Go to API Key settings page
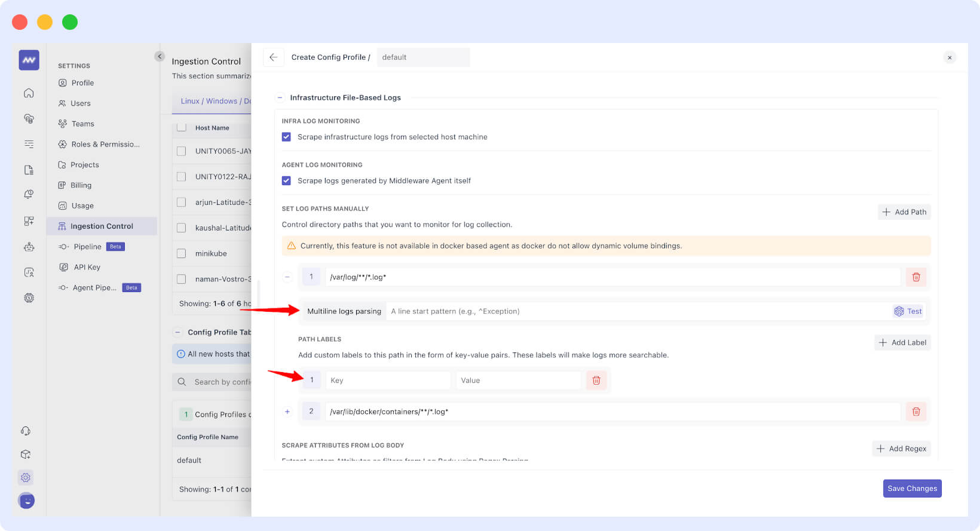Screen dimensions: 980x531 pyautogui.click(x=87, y=267)
